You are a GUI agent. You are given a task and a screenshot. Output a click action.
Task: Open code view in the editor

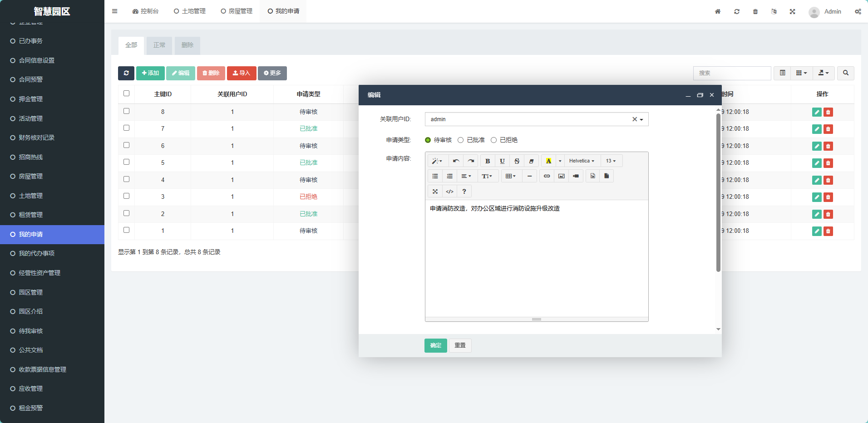(449, 192)
